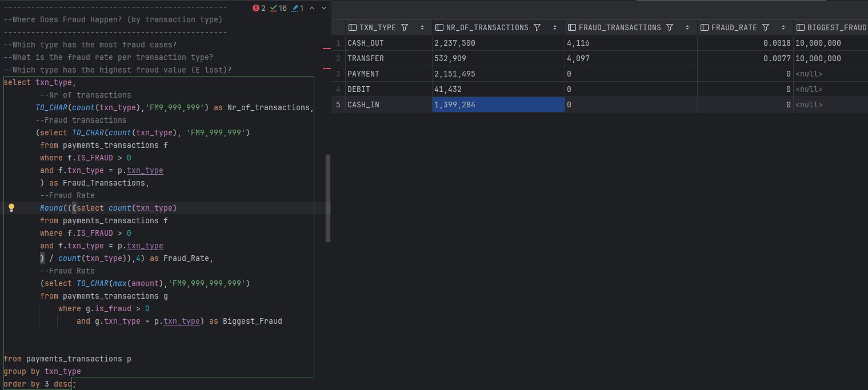The image size is (868, 390).
Task: Open filter icon on NR_OF_TRANSACTIONS column
Action: click(537, 27)
